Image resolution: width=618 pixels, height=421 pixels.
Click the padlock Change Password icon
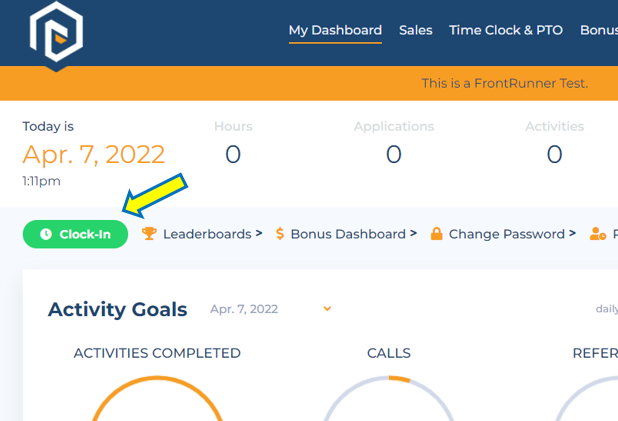(x=436, y=234)
